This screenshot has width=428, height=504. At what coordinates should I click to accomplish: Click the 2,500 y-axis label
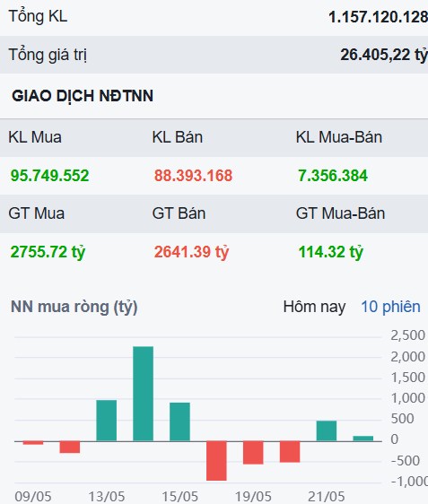[x=407, y=335]
